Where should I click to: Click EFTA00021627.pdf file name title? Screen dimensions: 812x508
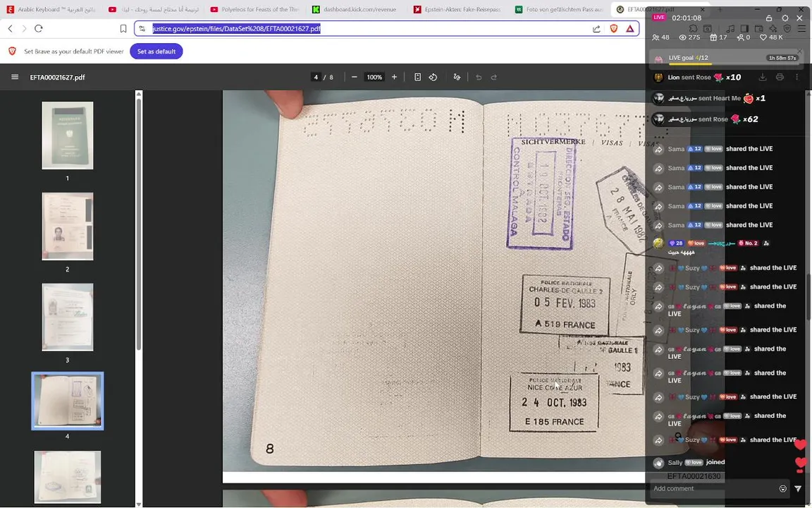pos(58,77)
